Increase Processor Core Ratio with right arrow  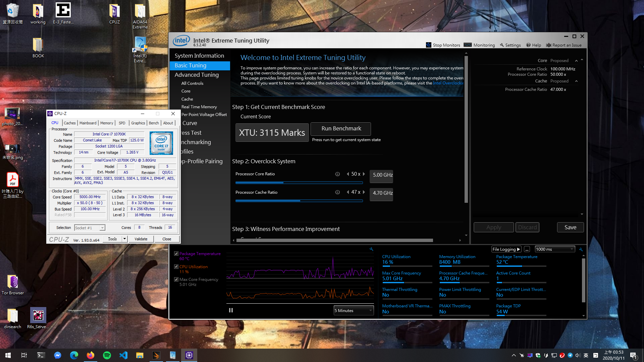tap(364, 174)
